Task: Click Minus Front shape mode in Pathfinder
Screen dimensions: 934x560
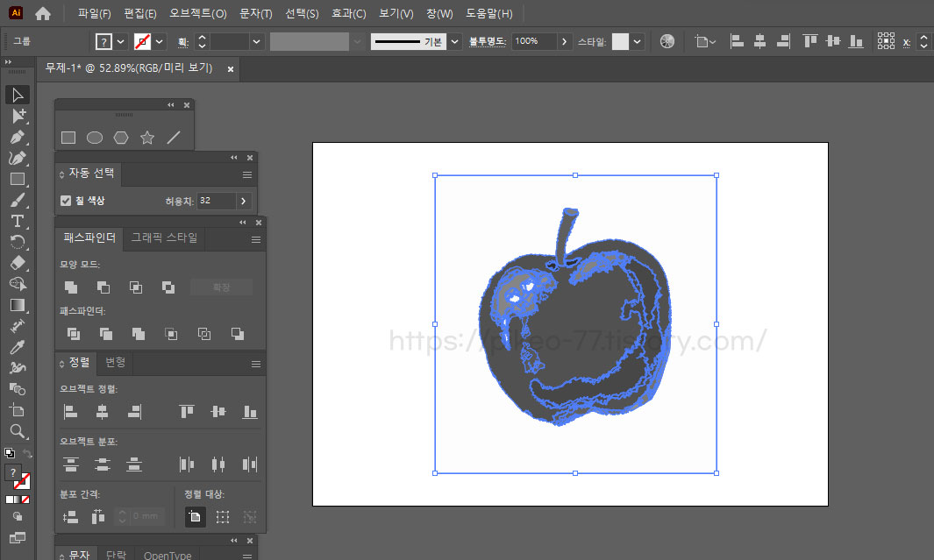Action: (103, 287)
